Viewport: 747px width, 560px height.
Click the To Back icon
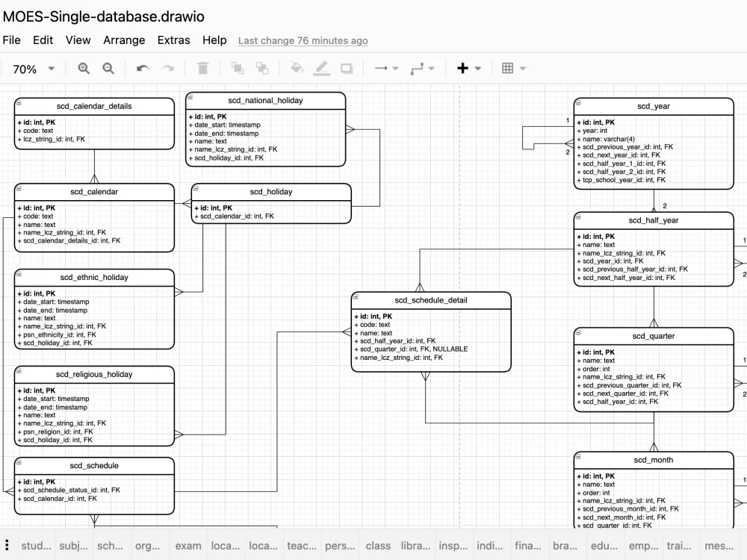[x=262, y=69]
